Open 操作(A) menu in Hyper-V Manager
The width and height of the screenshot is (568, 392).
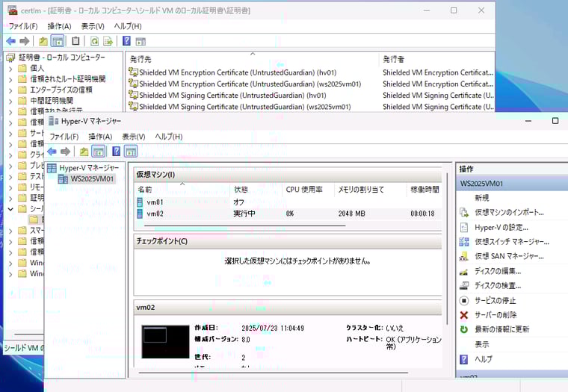pos(100,137)
